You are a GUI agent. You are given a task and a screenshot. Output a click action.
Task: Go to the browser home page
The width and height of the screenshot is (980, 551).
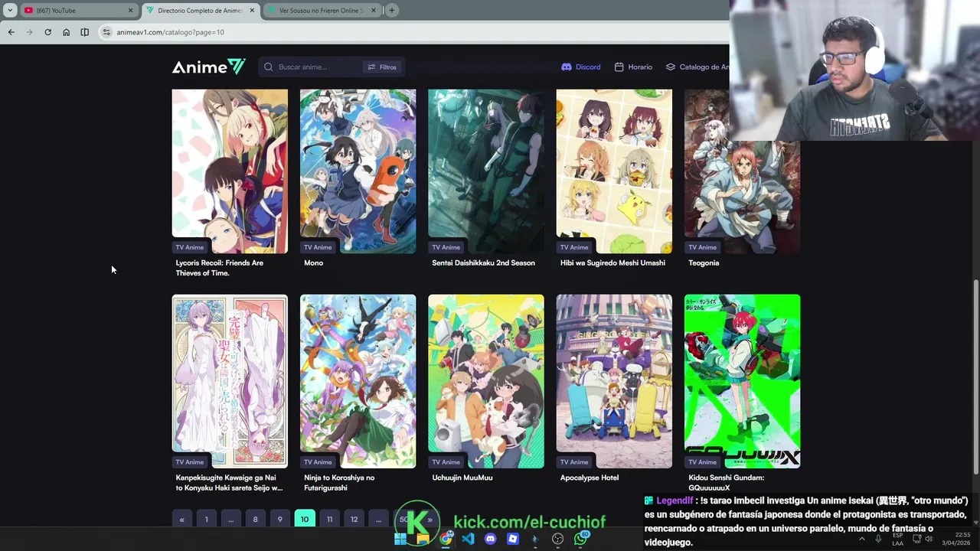pyautogui.click(x=66, y=32)
